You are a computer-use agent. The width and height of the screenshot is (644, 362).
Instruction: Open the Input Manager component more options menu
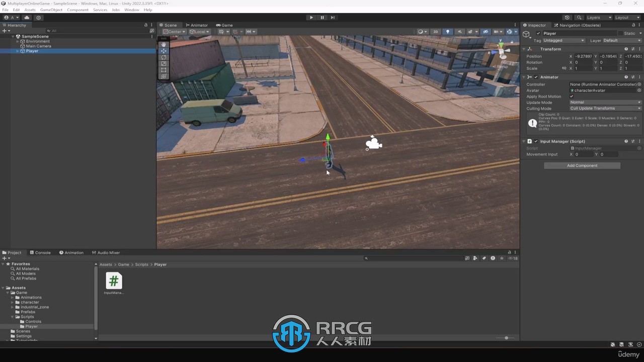point(639,141)
